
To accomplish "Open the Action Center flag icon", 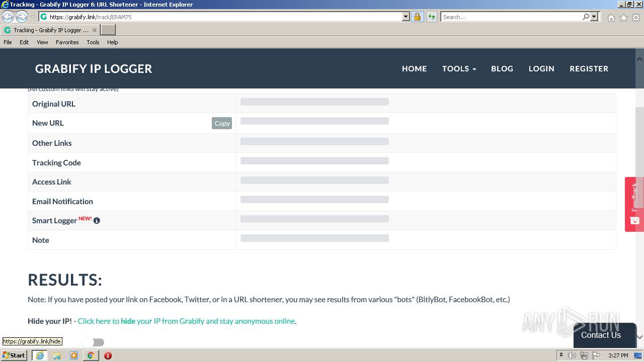I will coord(596,355).
